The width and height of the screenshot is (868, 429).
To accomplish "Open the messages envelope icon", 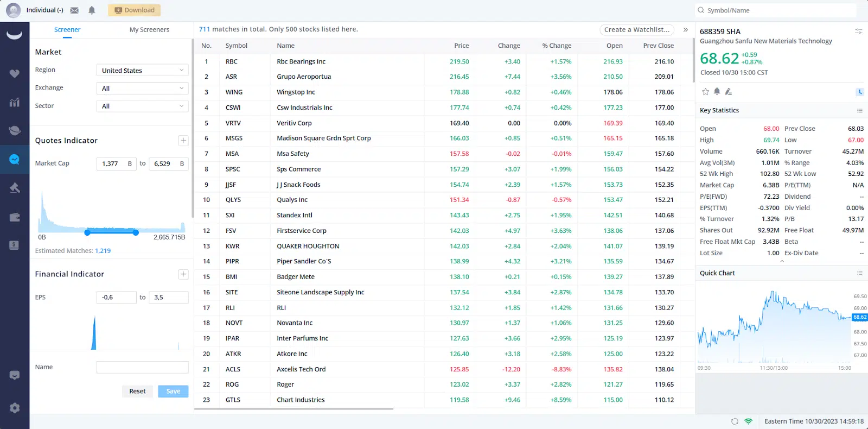I will point(75,10).
